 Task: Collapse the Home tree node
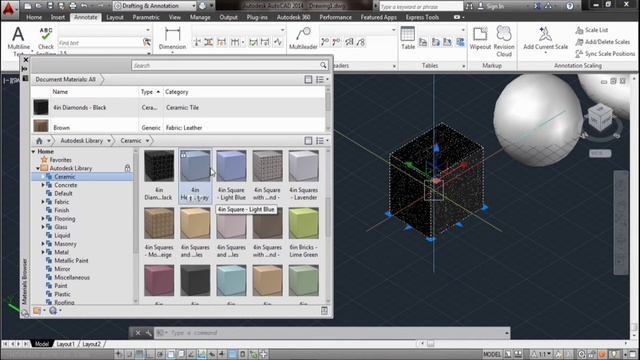(33, 151)
